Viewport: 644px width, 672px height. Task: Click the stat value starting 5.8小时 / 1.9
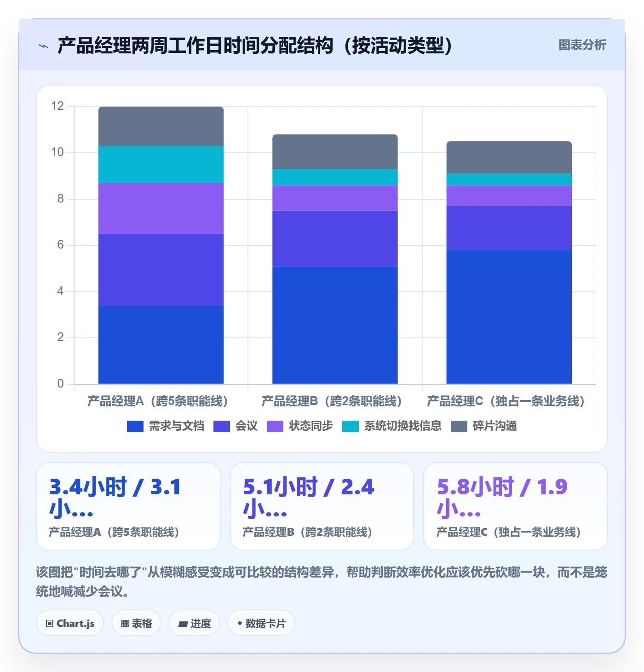click(x=502, y=498)
